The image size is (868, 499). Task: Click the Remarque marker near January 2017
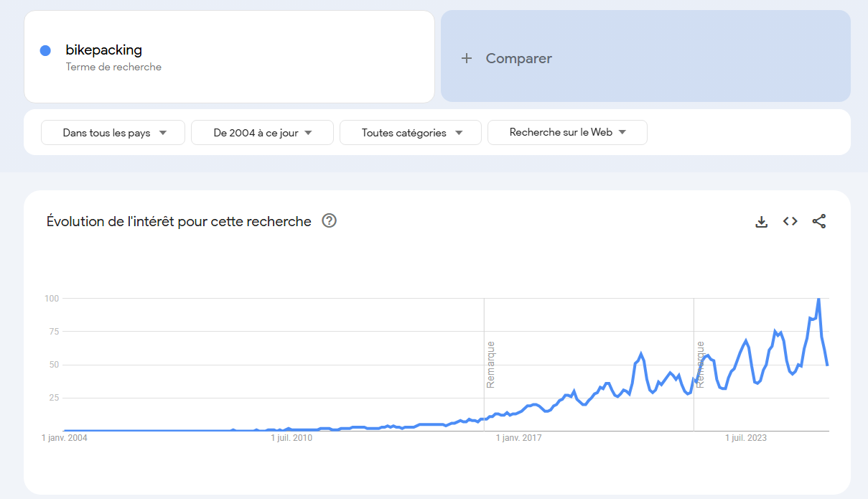pos(490,365)
